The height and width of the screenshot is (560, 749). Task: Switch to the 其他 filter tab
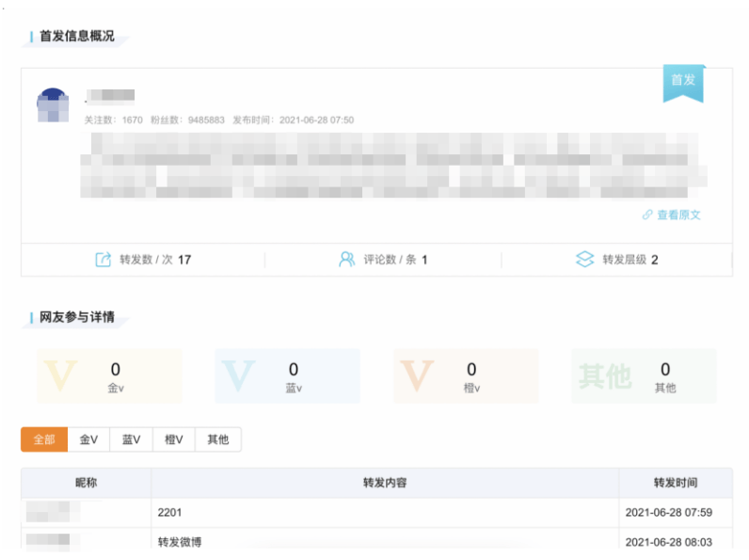point(217,440)
